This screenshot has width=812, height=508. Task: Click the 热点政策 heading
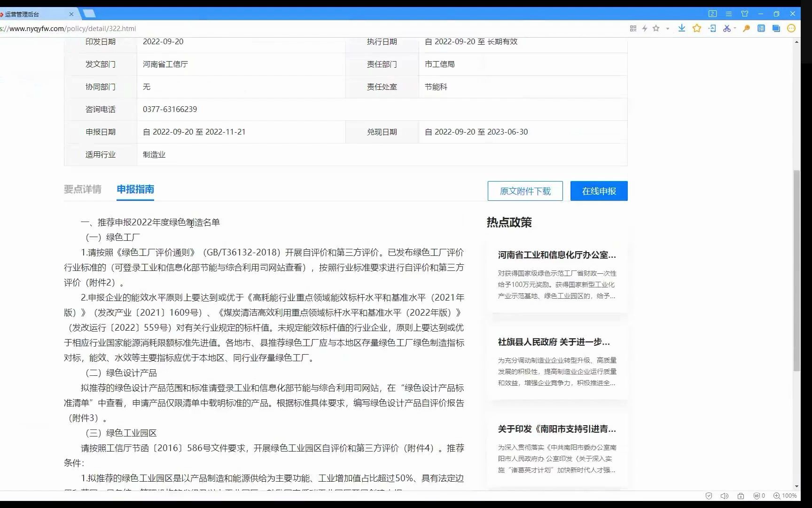(509, 222)
